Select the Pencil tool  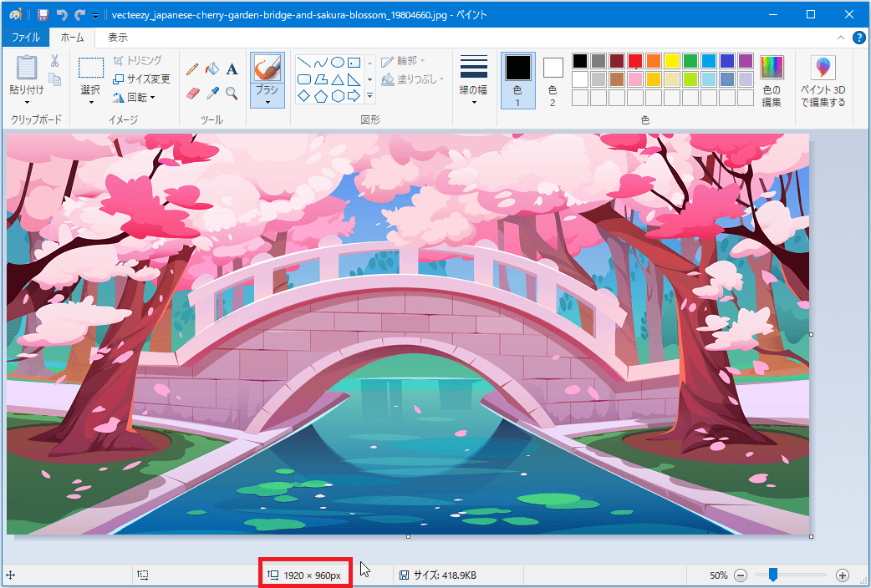pyautogui.click(x=192, y=68)
